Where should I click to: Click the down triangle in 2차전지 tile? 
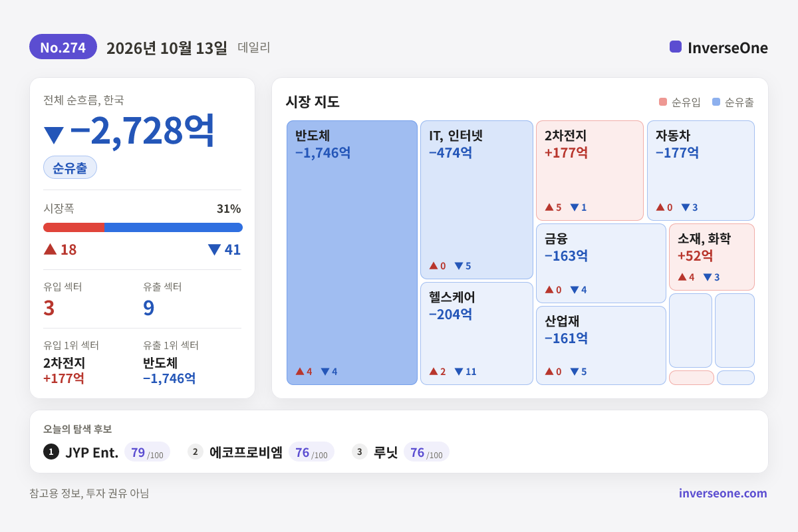(x=575, y=207)
